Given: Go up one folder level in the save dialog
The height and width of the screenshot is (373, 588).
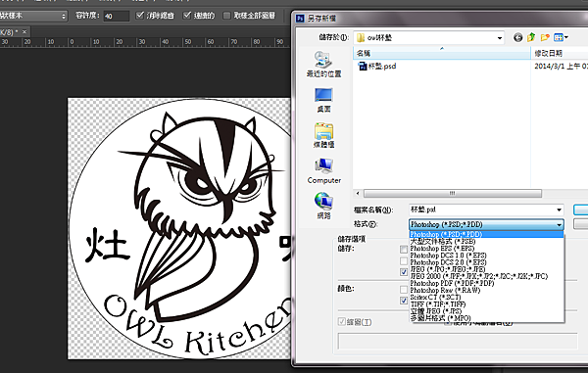Looking at the screenshot, I should coord(531,37).
